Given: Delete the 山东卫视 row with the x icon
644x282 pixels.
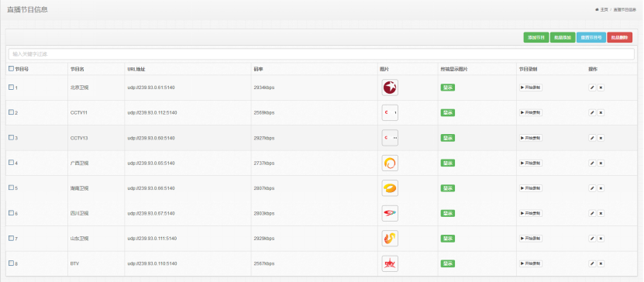Looking at the screenshot, I should [x=601, y=239].
